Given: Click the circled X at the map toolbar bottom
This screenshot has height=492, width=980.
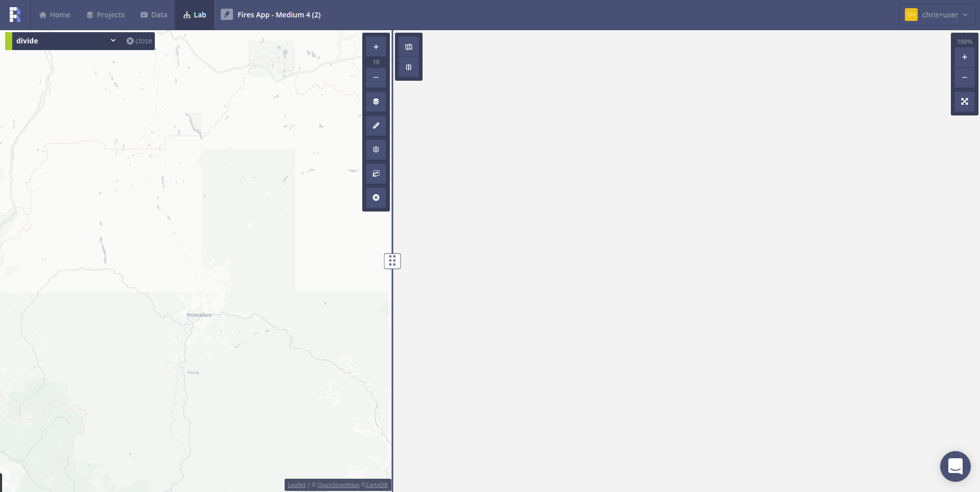Looking at the screenshot, I should [x=376, y=198].
